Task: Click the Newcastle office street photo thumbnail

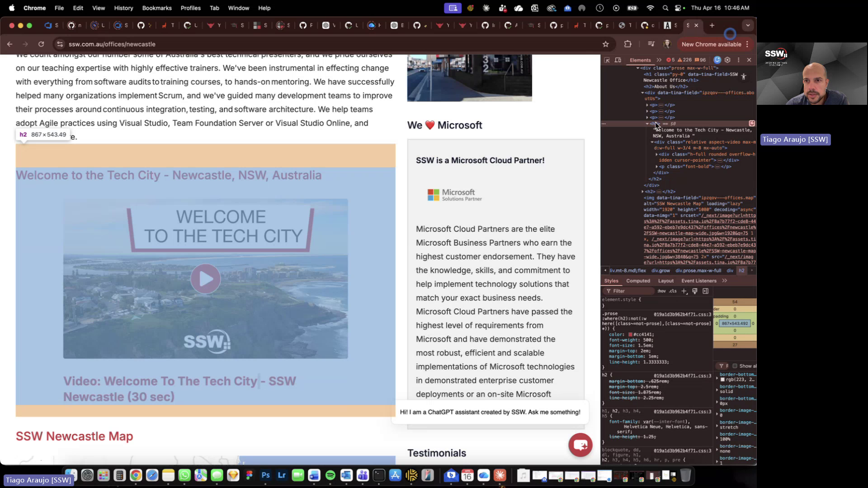Action: click(x=469, y=78)
